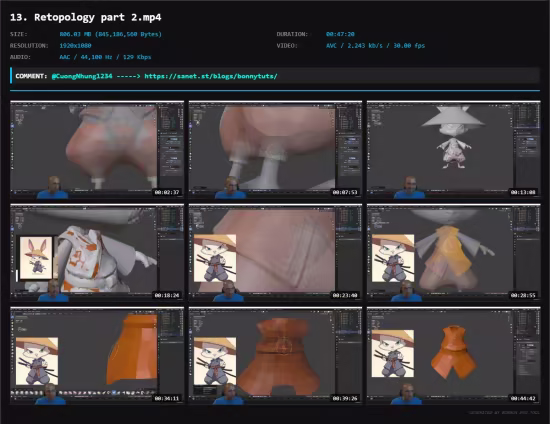Open the frame thumbnail stamped 00:07:53
The image size is (550, 424).
[x=275, y=150]
